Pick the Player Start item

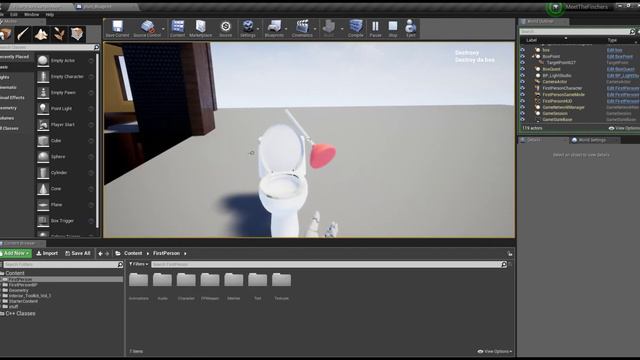tap(65, 124)
